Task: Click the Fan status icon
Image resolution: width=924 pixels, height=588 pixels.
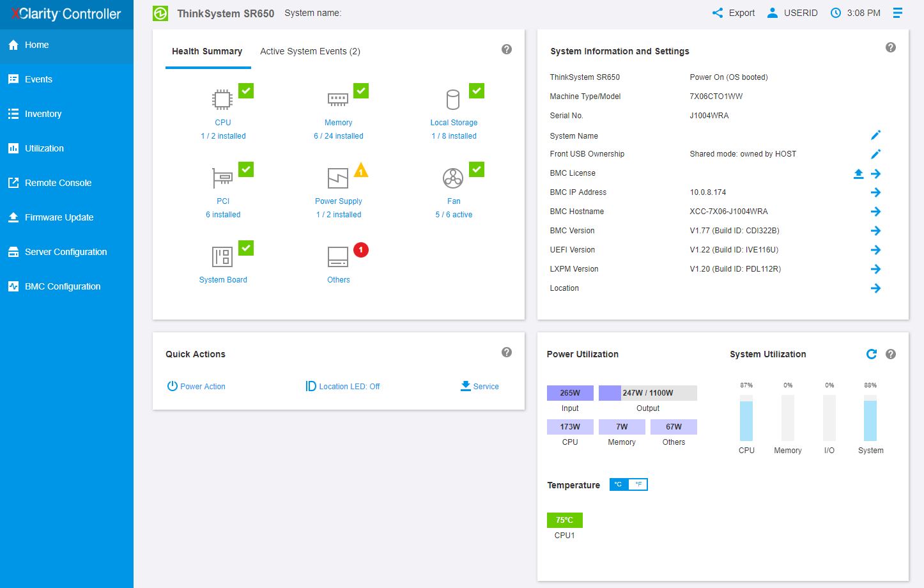Action: coord(453,178)
